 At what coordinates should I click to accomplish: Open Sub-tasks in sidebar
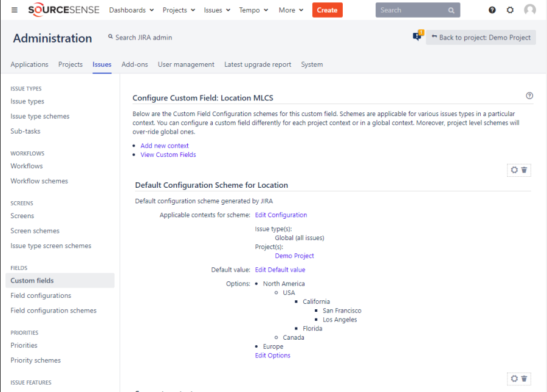point(25,131)
